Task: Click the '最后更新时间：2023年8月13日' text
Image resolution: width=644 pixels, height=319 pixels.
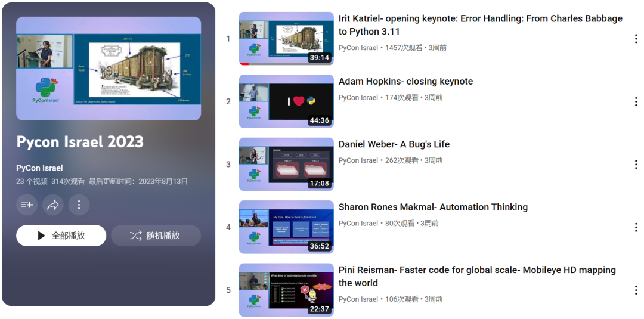Action: (x=138, y=181)
